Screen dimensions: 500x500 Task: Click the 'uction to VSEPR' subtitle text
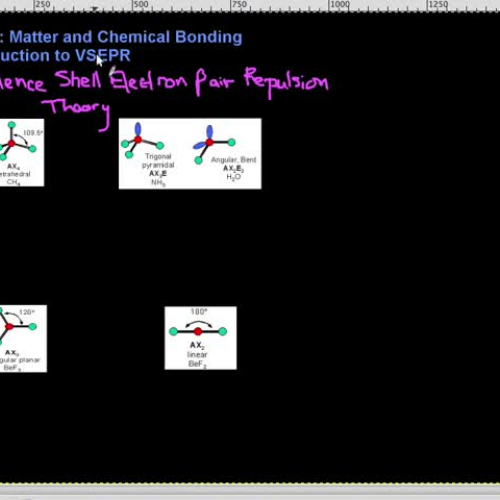tap(65, 55)
